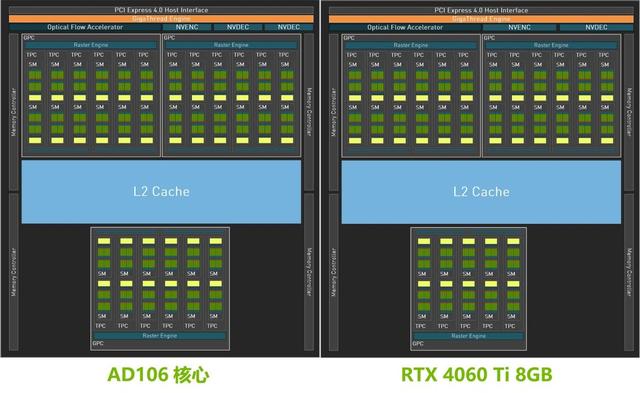
Task: Select the NVENC block in the AD106 diagram
Action: 187,27
